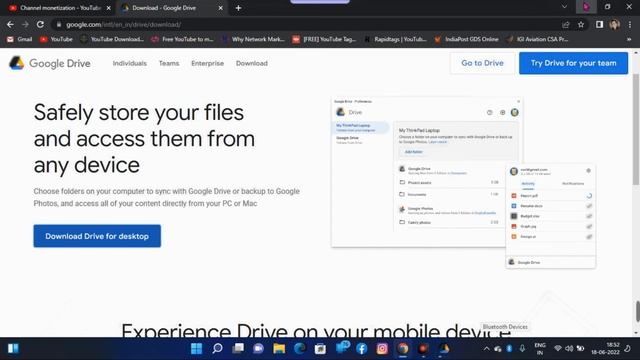The width and height of the screenshot is (640, 360).
Task: Open Enterprise in Drive navigation
Action: [x=207, y=63]
